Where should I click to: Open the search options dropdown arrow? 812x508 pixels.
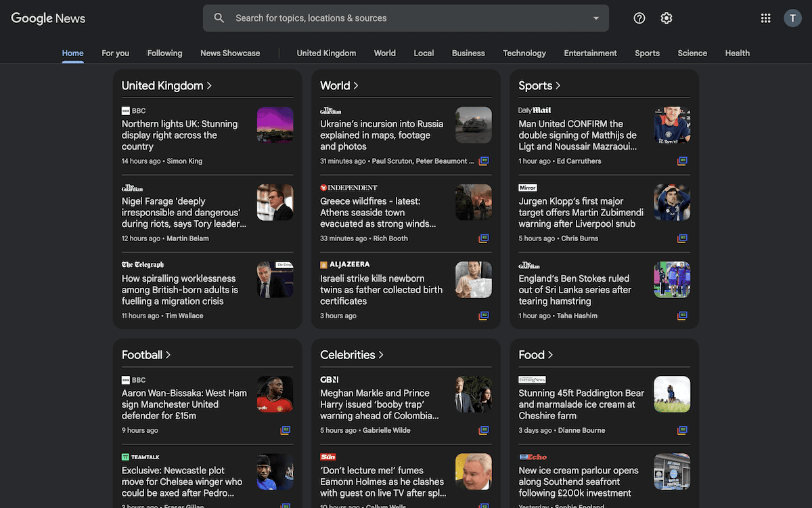click(x=595, y=18)
